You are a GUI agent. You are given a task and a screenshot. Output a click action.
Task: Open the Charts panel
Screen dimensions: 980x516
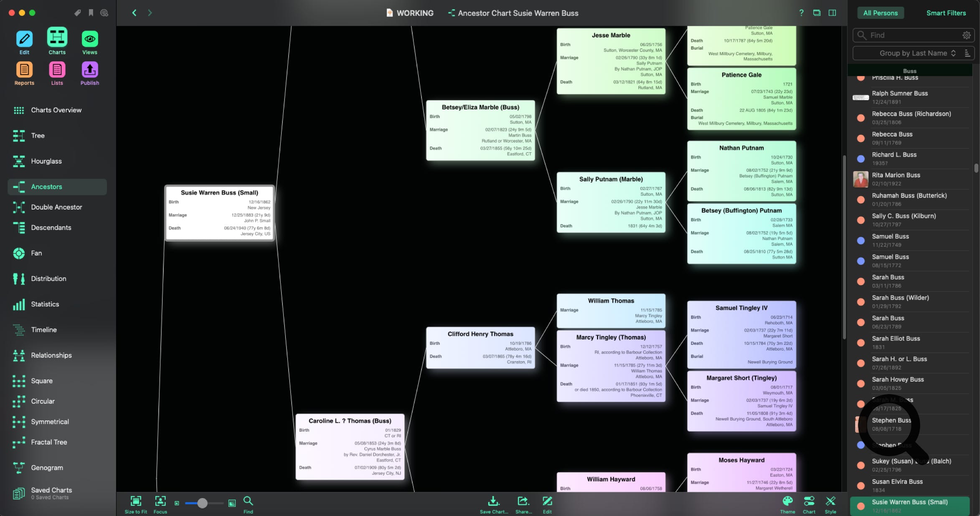tap(56, 41)
